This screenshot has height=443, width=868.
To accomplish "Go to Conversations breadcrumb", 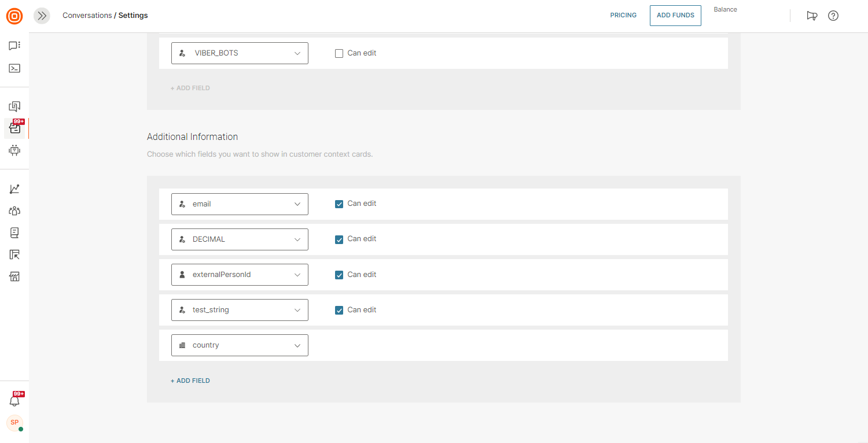I will click(x=87, y=16).
